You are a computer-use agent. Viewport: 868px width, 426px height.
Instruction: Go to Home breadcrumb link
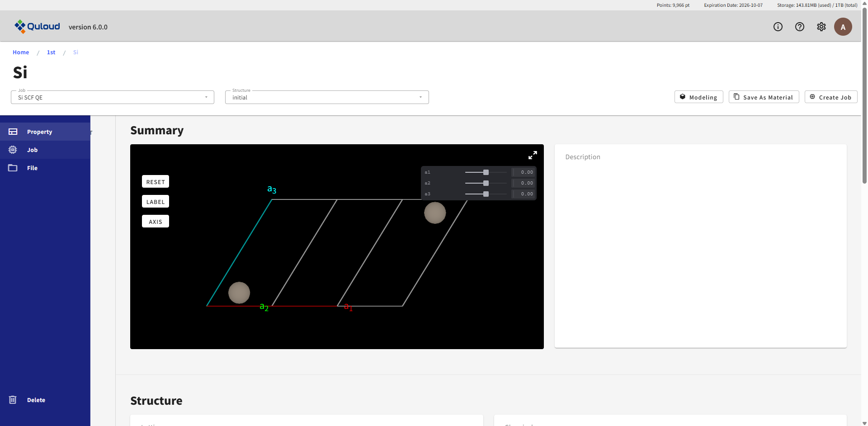[x=21, y=52]
